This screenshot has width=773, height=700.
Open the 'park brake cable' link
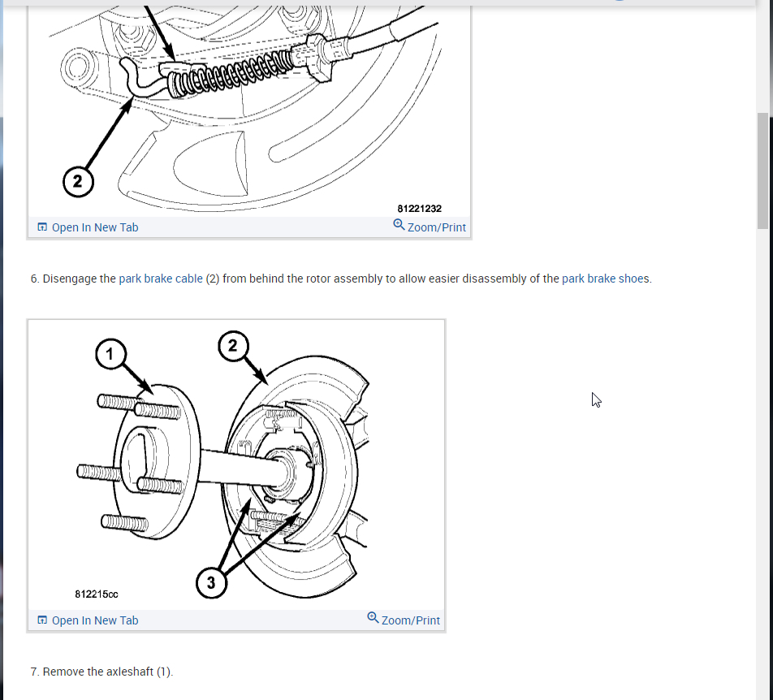click(161, 279)
